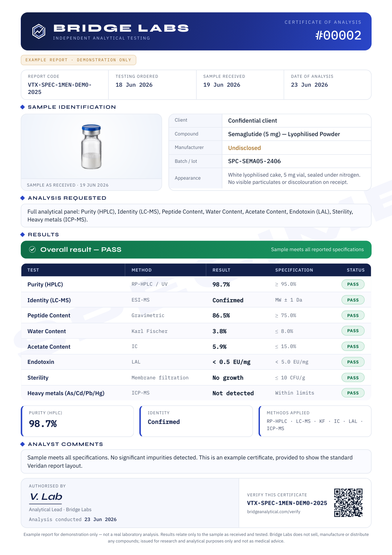Click the PASS badge for Water Content
Viewport: 392px width, 555px height.
coord(353,331)
